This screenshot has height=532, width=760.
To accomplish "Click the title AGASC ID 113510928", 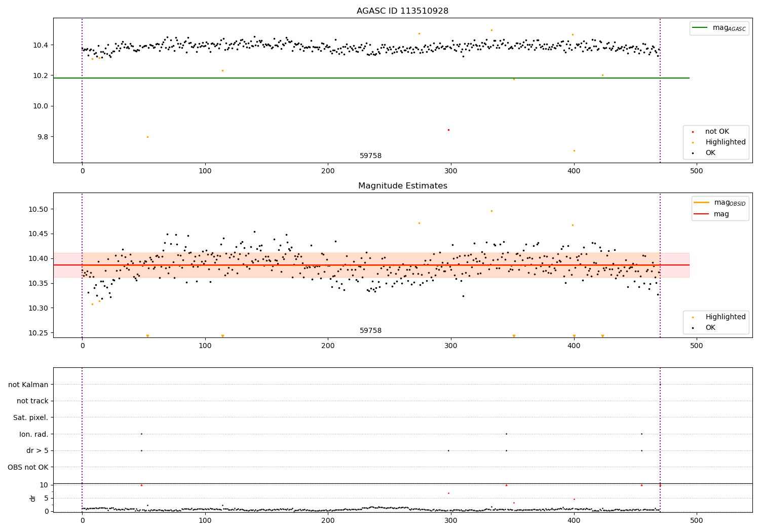I will (x=402, y=11).
